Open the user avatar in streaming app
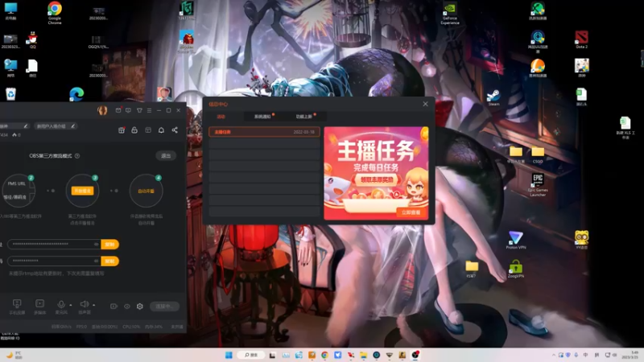This screenshot has height=362, width=644. (102, 110)
